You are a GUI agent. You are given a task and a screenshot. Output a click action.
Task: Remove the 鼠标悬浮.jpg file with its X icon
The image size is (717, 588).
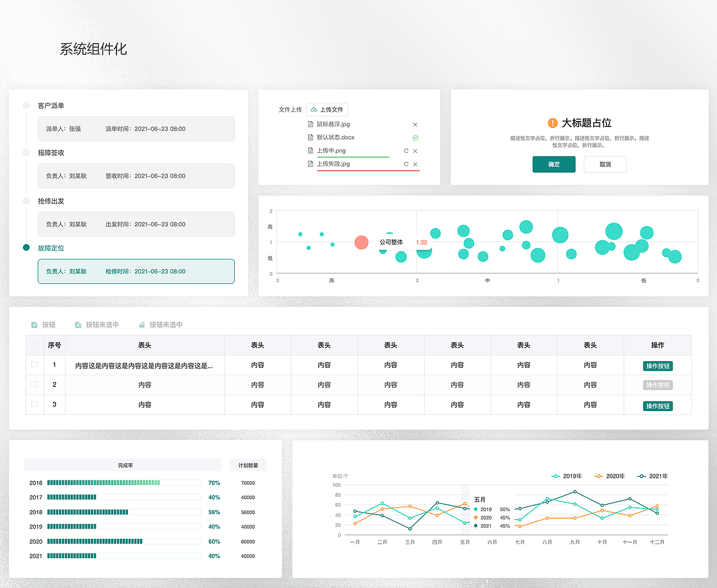[x=415, y=125]
